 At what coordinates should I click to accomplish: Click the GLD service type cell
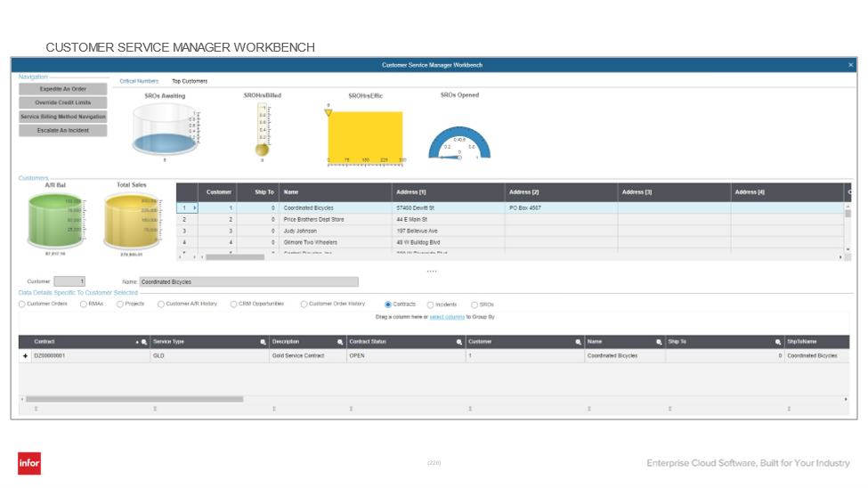point(209,356)
